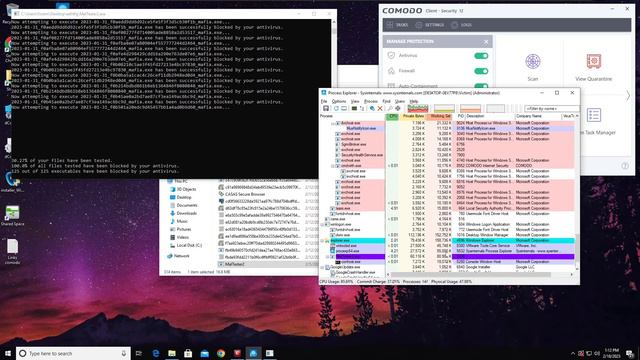Select the cyan explorer.exe process row

447,240
